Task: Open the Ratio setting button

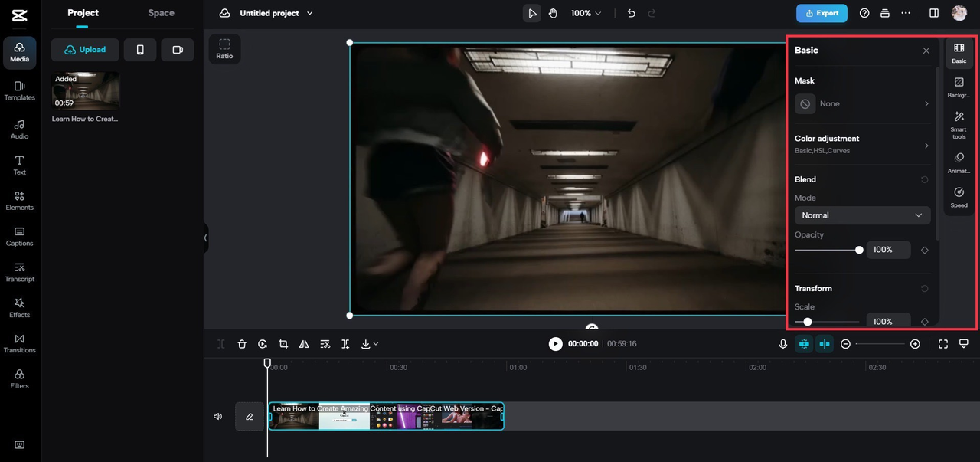Action: click(224, 49)
